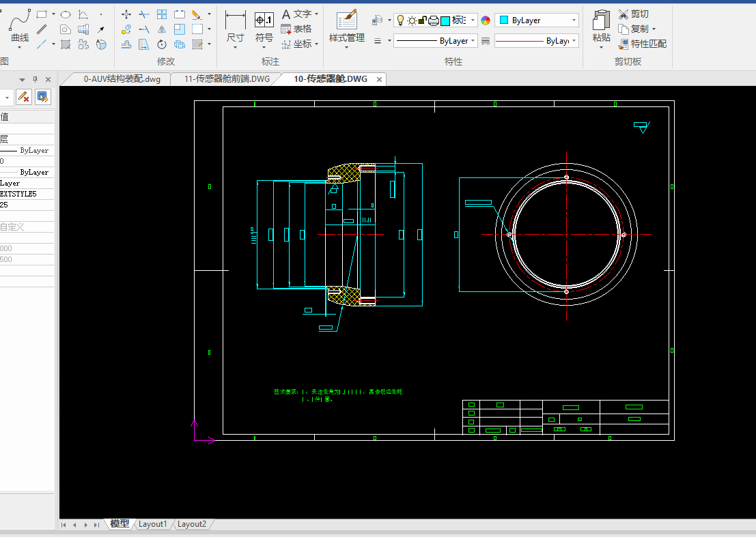Select the ellipse drawing tool
Screen dimensions: 756x537
tap(66, 14)
